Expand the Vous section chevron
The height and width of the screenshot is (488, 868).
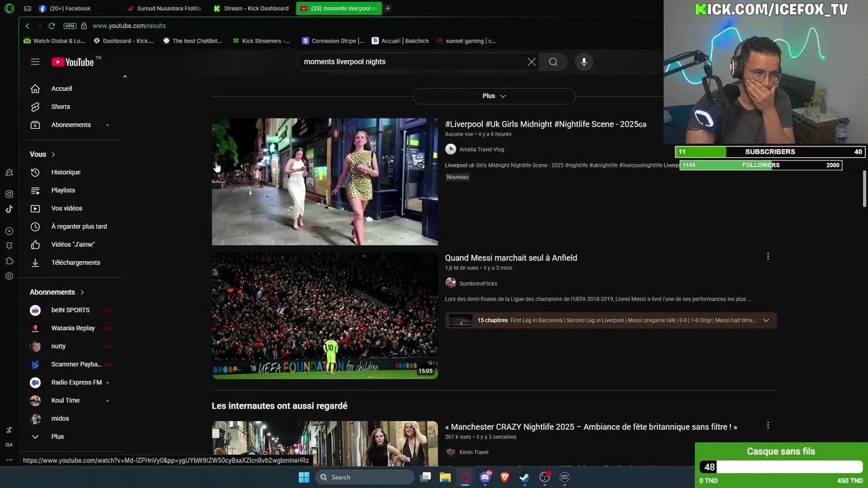click(53, 155)
